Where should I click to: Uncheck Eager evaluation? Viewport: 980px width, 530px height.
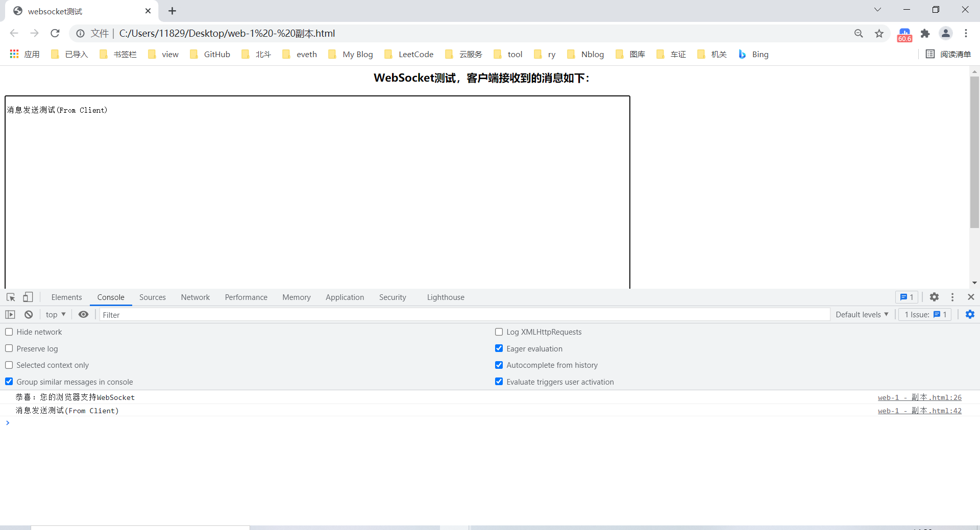(x=499, y=348)
